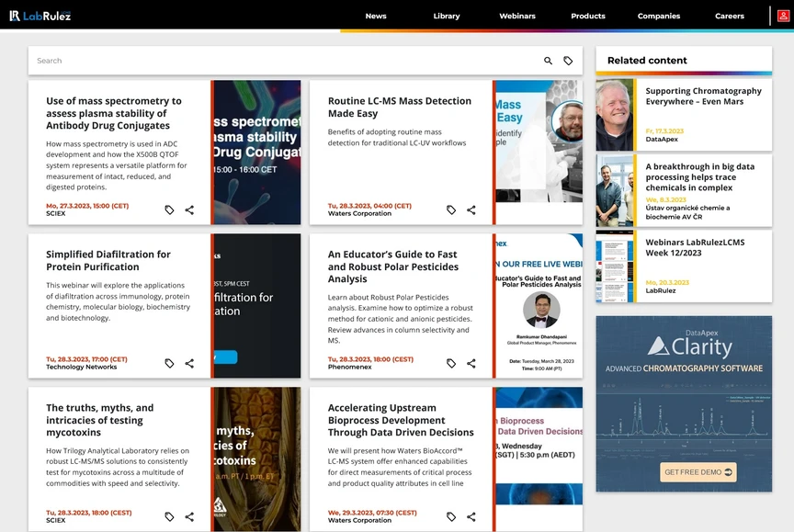The height and width of the screenshot is (532, 794).
Task: Open tag filter icon in search bar
Action: (x=568, y=61)
